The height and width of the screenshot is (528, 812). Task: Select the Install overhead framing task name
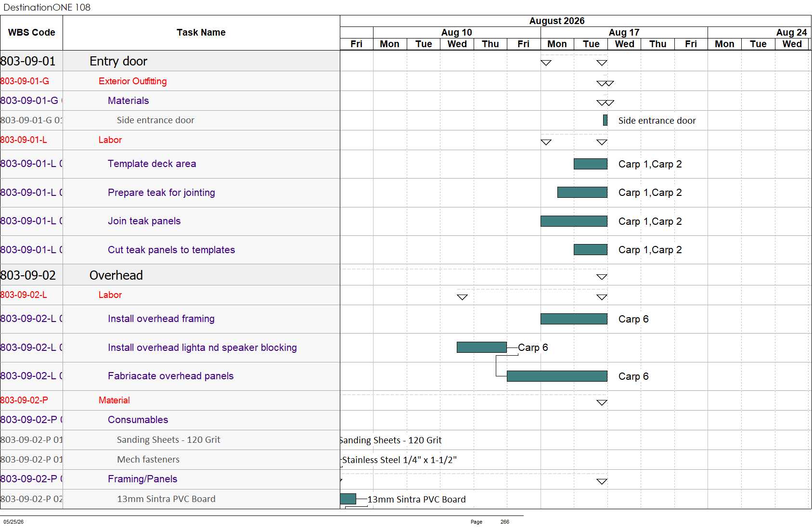pyautogui.click(x=161, y=319)
